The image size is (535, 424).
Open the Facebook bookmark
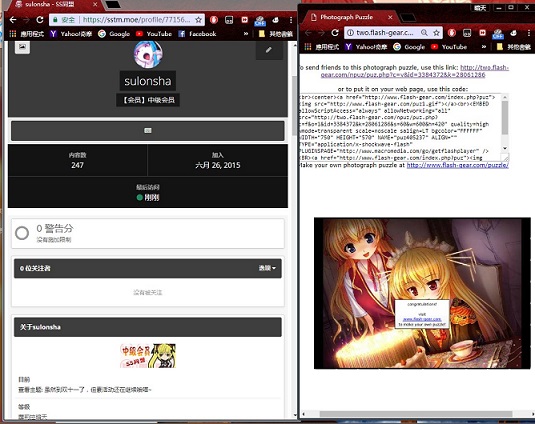tap(197, 34)
